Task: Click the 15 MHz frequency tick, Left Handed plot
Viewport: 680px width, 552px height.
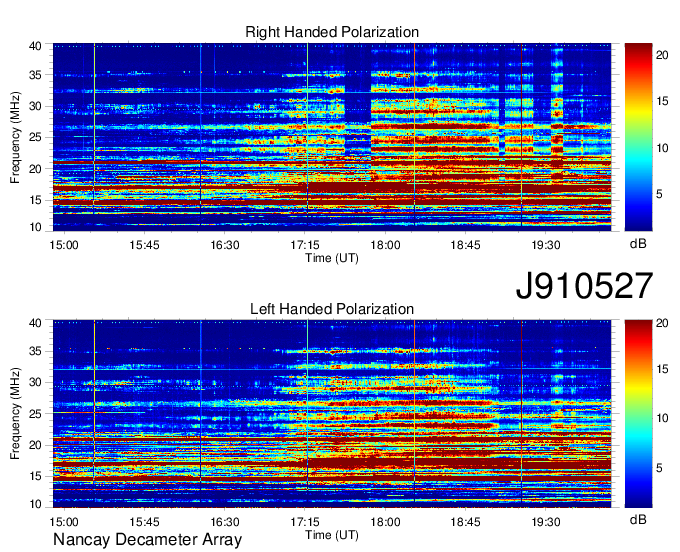Action: 35,476
